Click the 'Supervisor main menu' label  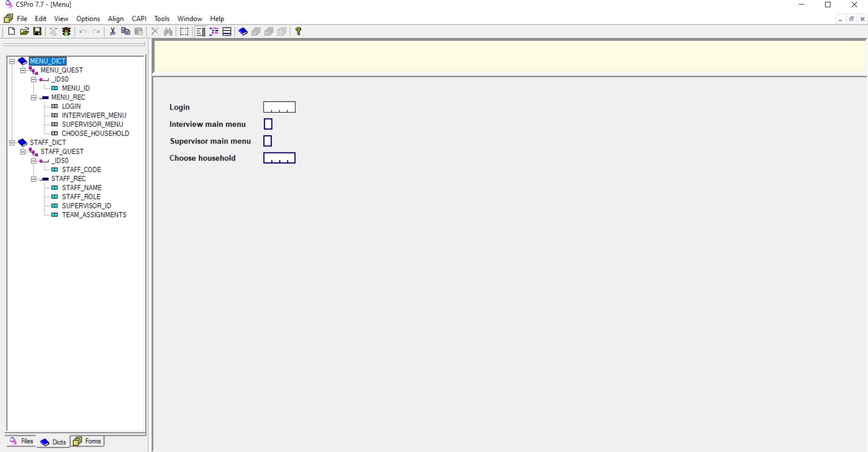(x=210, y=141)
